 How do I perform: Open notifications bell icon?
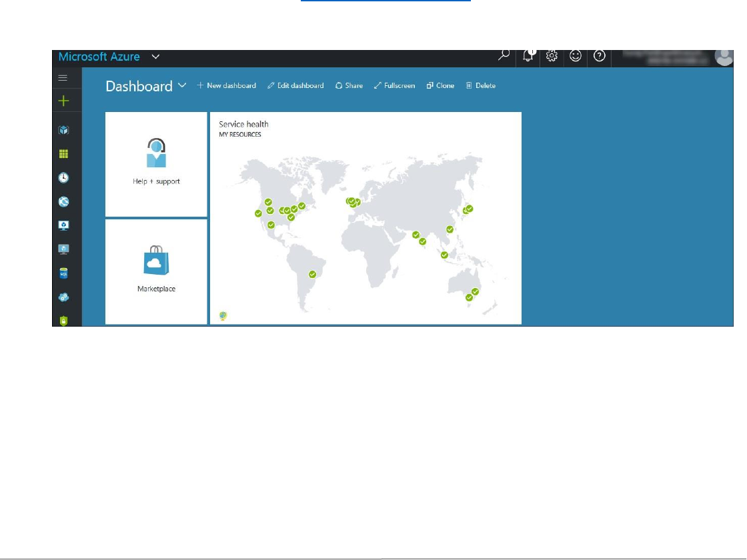pyautogui.click(x=528, y=56)
